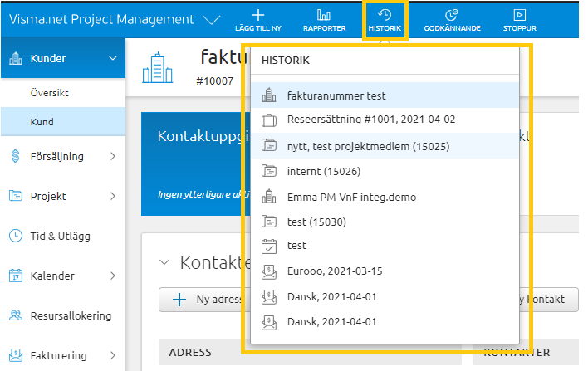Click invoice icon beside Eurooo, 2021-03-15
Viewport: 588px width, 371px height.
coord(269,272)
